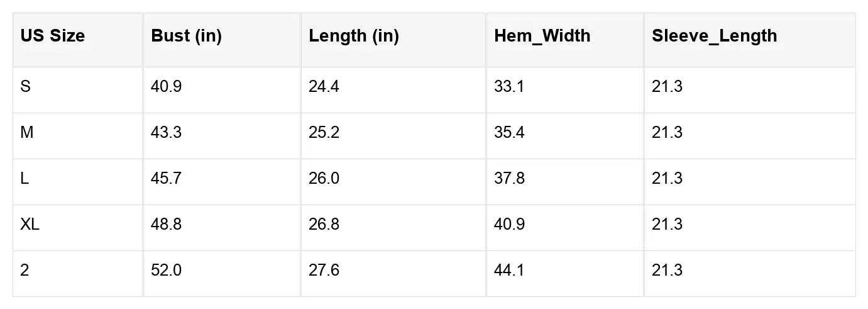
Task: Select hem width value 40.9 for XL
Action: (509, 225)
